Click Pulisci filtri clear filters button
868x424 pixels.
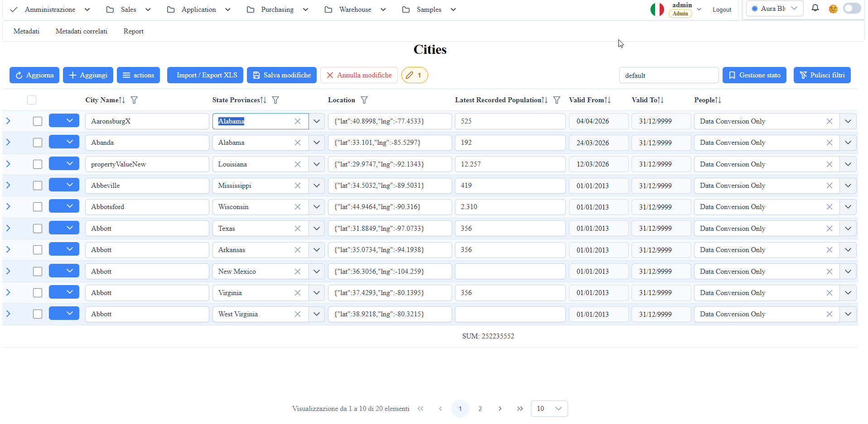point(822,75)
